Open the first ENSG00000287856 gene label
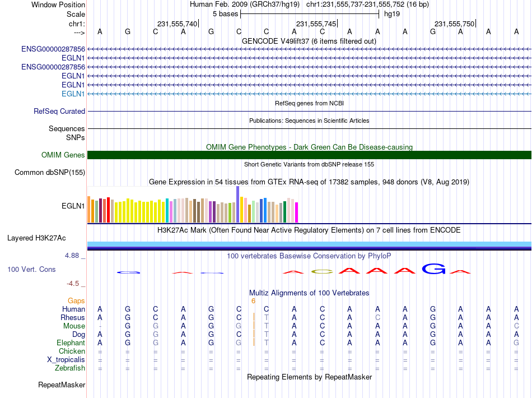Viewport: 532px width, 398px height. 53,49
